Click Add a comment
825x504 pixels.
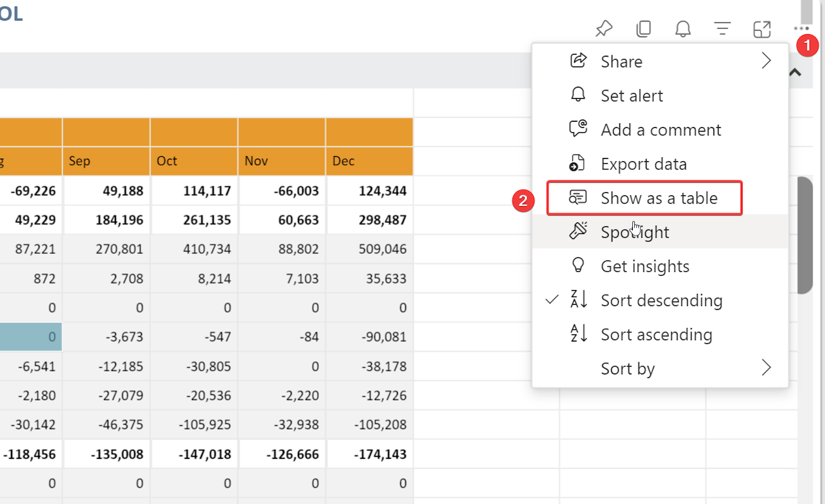pos(661,130)
